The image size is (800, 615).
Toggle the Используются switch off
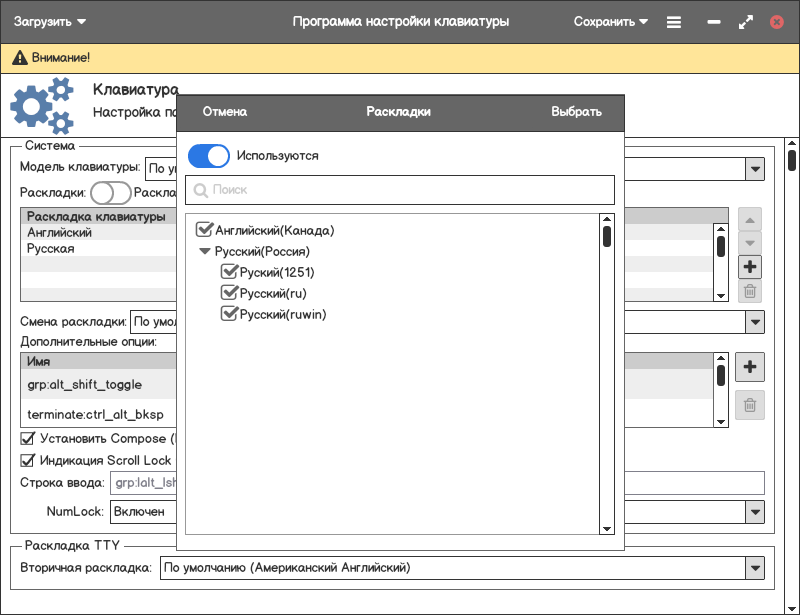point(209,156)
